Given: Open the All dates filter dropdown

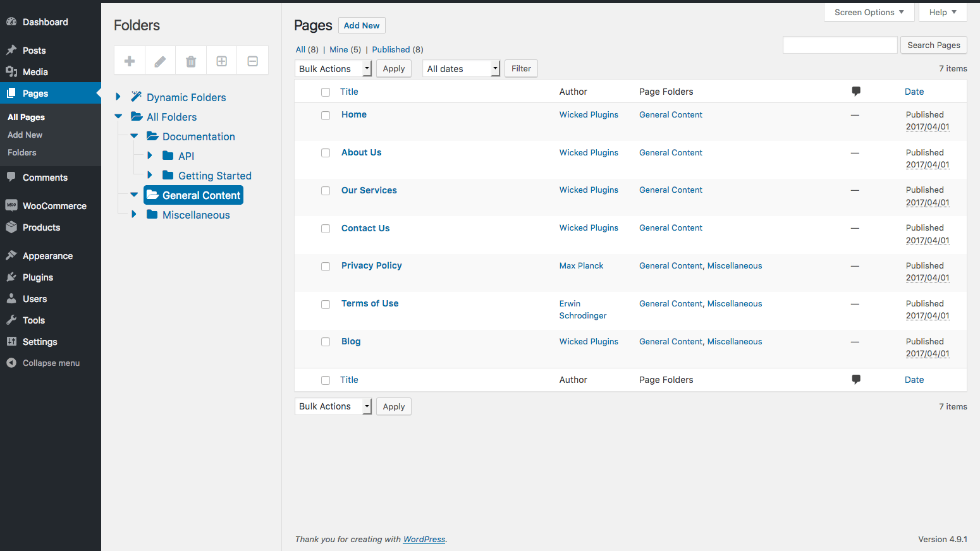Looking at the screenshot, I should click(x=462, y=68).
